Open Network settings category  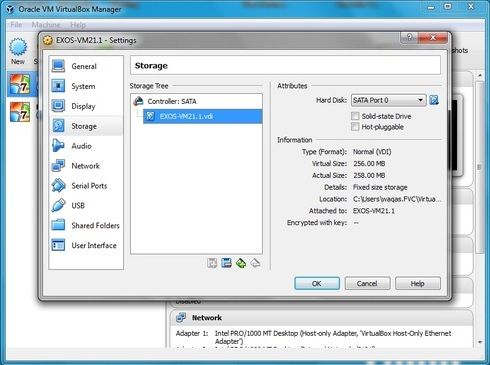click(86, 166)
